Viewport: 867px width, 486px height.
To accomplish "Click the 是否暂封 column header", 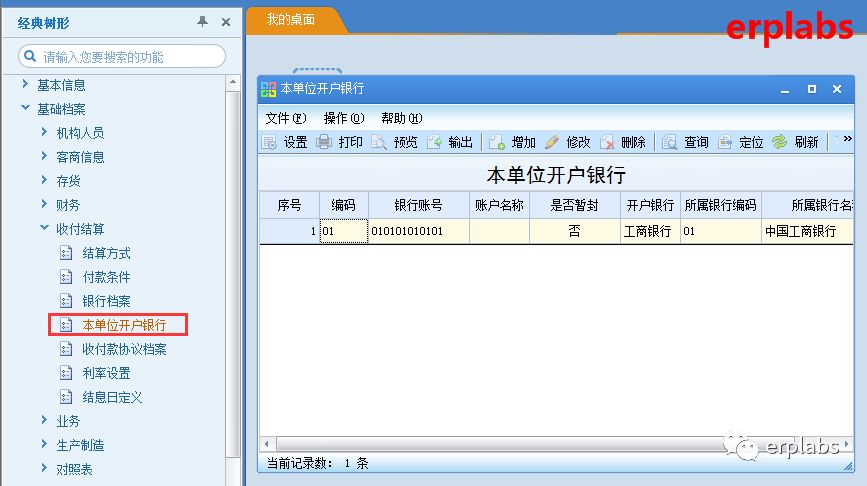I will [x=574, y=205].
